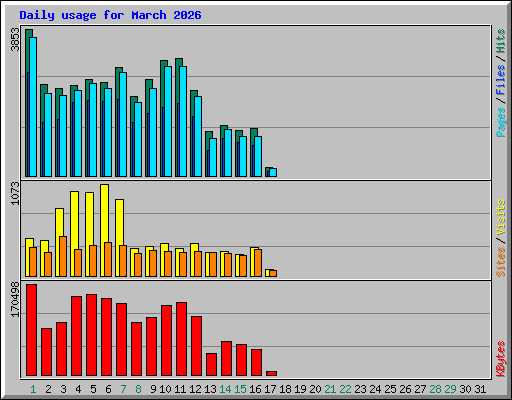Viewport: 512px width, 400px height.
Task: Click the day 7 cyan Pages bar
Action: 123,124
